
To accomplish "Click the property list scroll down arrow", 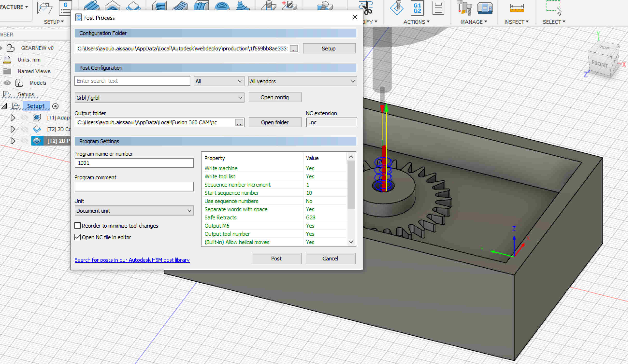I will 351,242.
